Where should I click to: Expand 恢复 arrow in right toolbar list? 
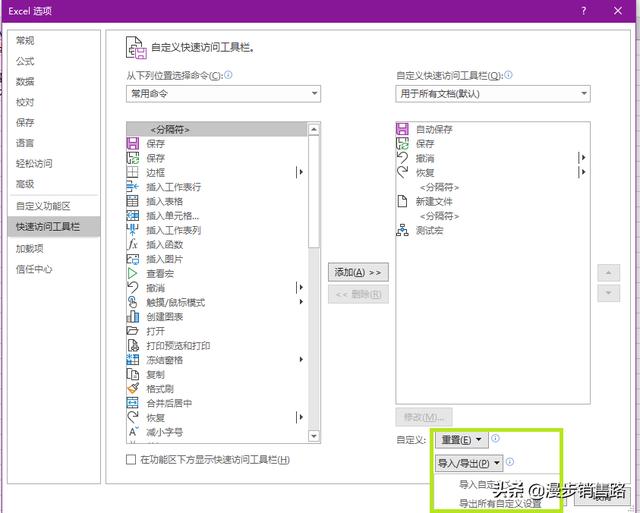coord(582,172)
